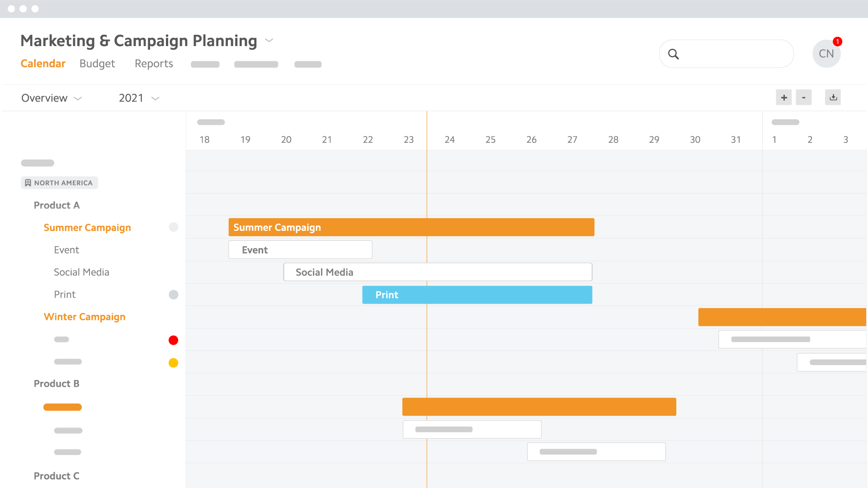The height and width of the screenshot is (488, 868).
Task: Click the search magnifier icon
Action: point(674,54)
